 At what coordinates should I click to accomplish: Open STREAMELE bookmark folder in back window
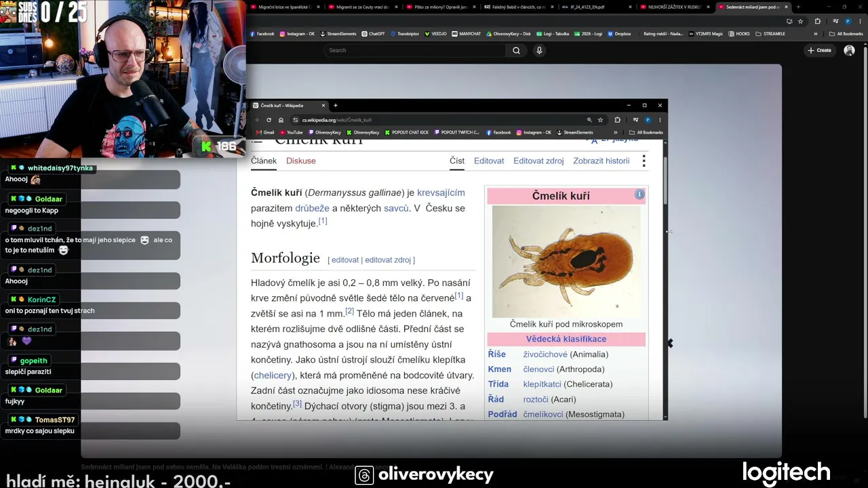(771, 33)
